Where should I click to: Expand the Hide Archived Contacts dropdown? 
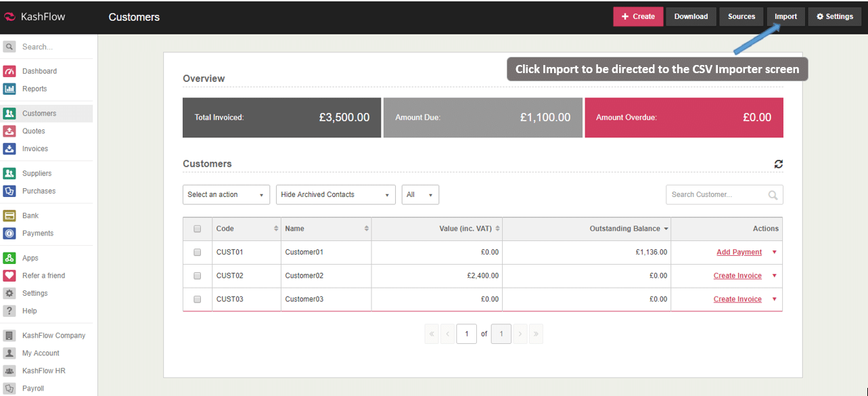tap(336, 195)
